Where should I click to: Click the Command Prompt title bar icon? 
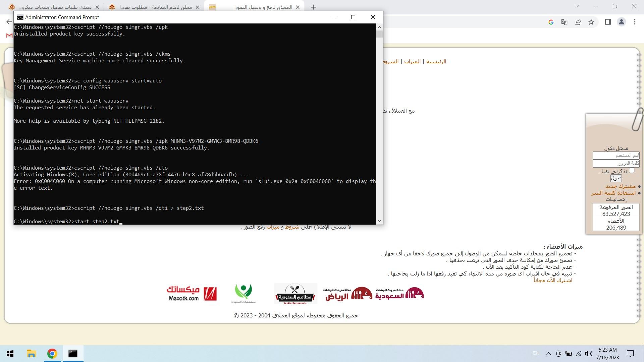tap(20, 17)
